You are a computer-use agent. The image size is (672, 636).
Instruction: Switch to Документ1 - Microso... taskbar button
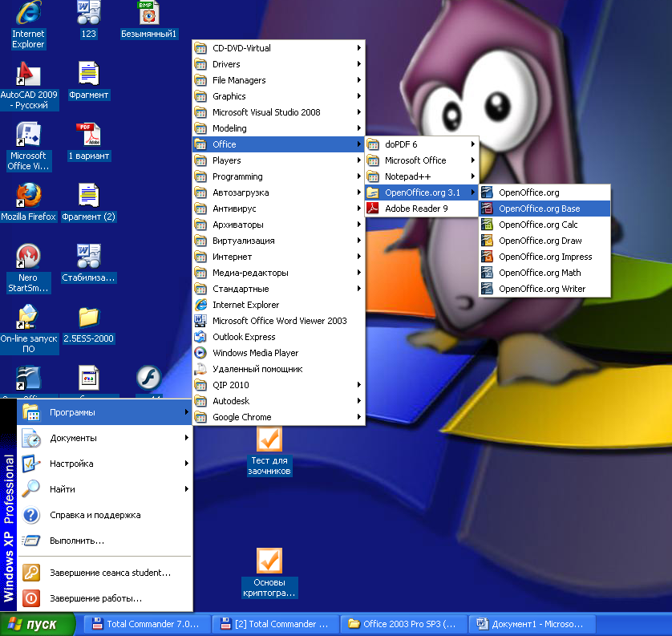(x=532, y=625)
